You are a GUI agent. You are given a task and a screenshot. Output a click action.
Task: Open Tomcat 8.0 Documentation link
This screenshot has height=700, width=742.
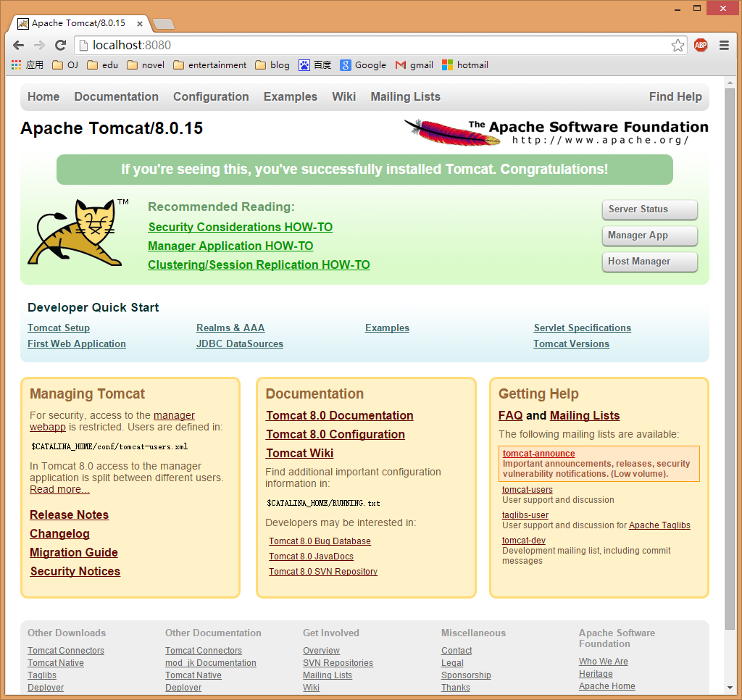(340, 415)
